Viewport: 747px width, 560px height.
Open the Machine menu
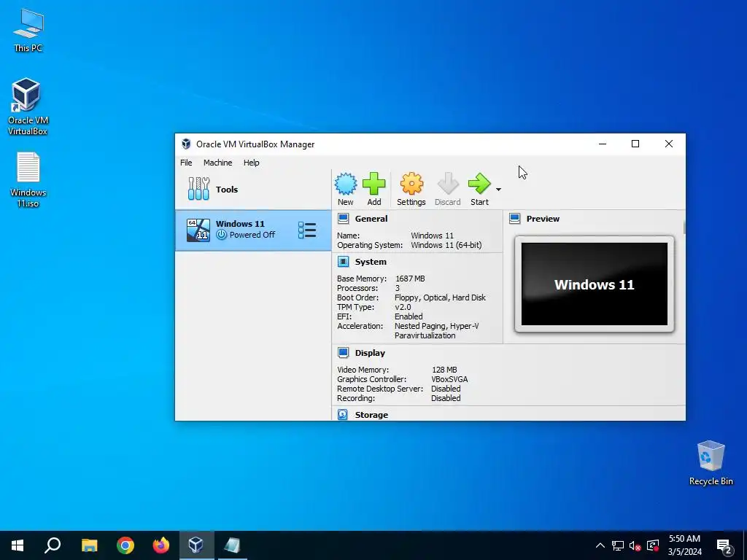pos(217,163)
